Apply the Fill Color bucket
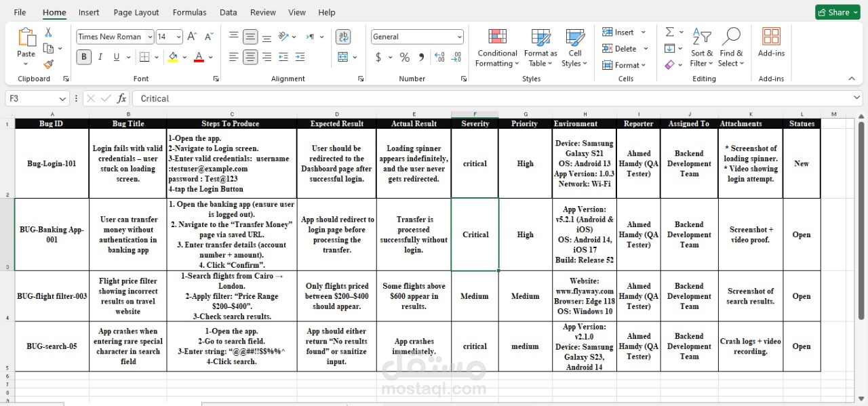The height and width of the screenshot is (406, 868). [x=174, y=57]
